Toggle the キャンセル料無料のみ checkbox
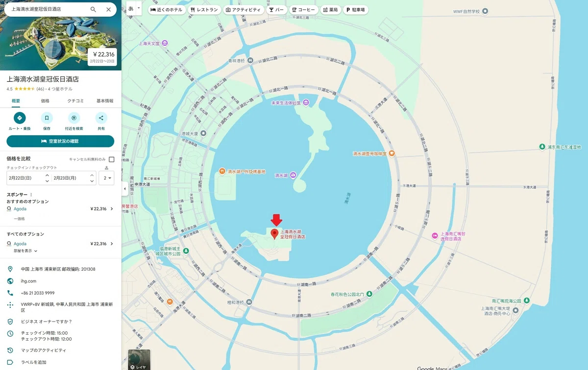 [112, 160]
